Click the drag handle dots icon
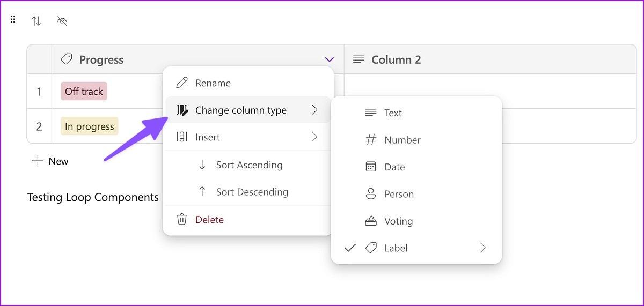Viewport: 644px width, 306px height. pos(13,20)
